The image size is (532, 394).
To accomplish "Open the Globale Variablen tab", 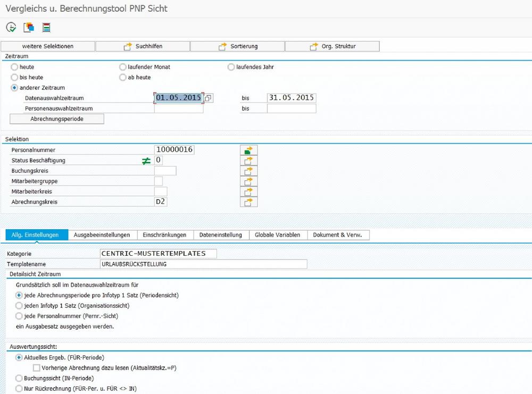I will click(x=277, y=235).
